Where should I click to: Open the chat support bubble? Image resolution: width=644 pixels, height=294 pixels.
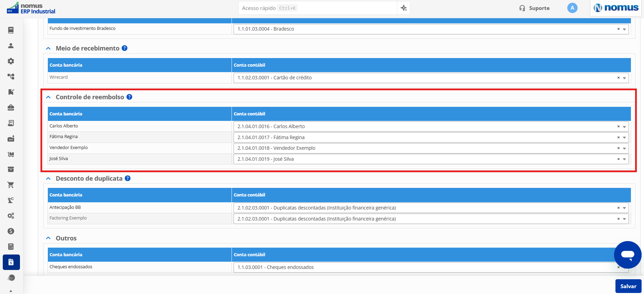point(628,255)
